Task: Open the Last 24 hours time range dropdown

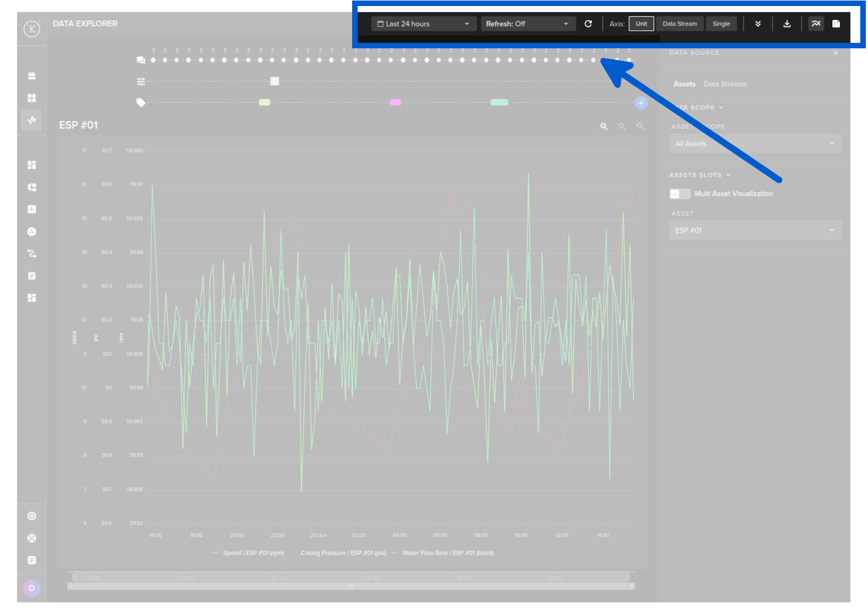Action: [423, 24]
